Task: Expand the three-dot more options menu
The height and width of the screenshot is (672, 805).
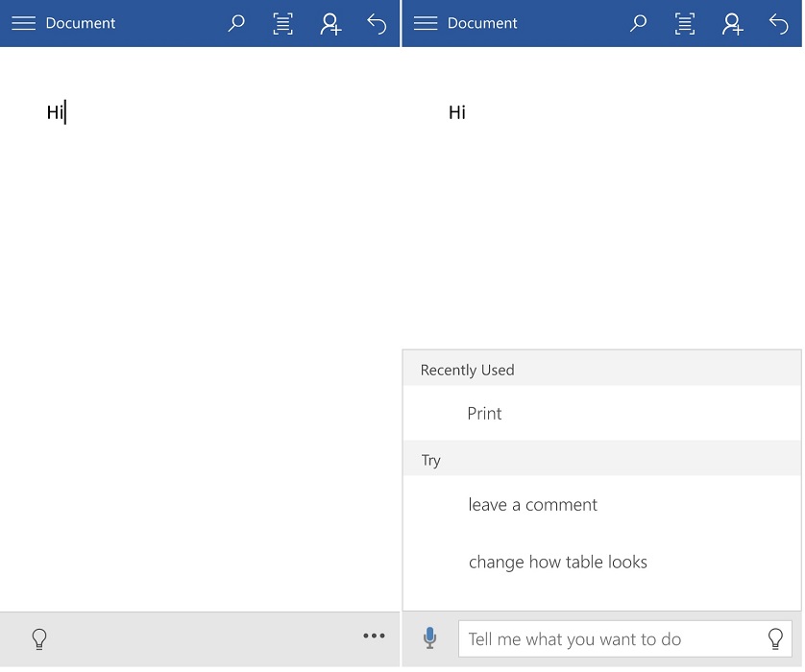Action: 374,636
